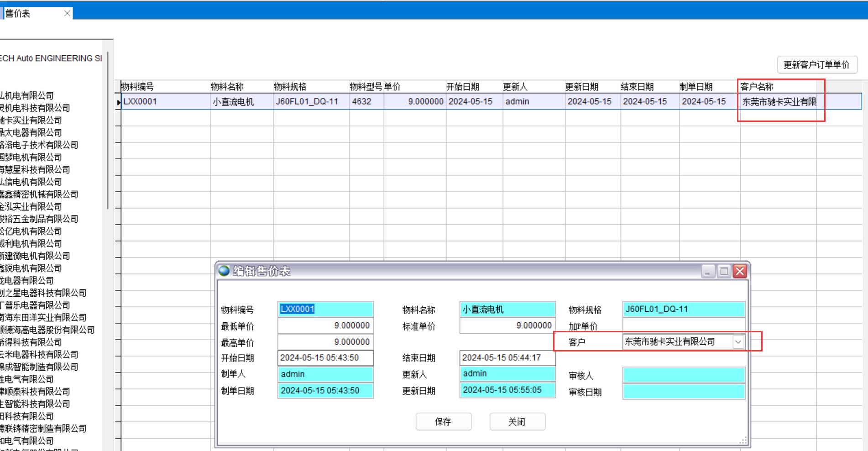Screen dimensions: 868x451
Task: Click the 关闭 button in dialog
Action: click(x=517, y=421)
